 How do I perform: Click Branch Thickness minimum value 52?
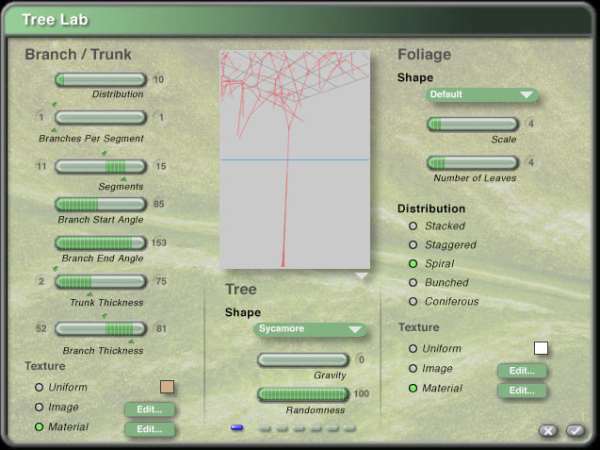pyautogui.click(x=41, y=328)
